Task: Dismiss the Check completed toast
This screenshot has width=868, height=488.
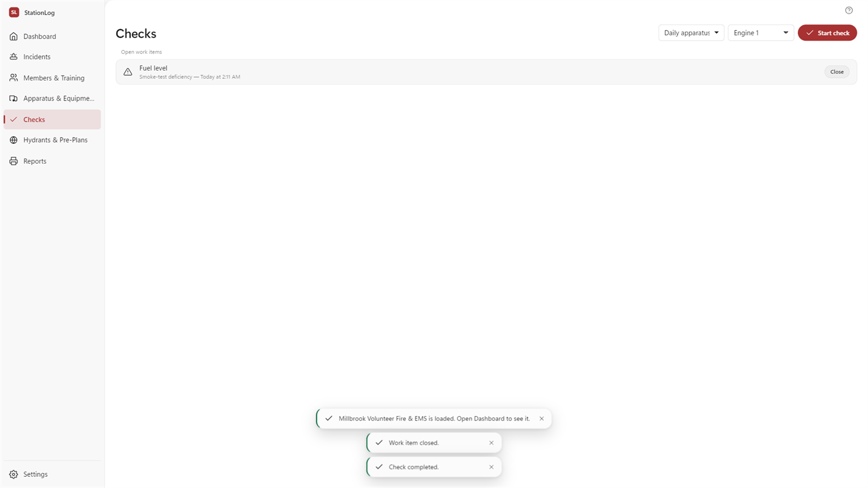Action: 491,467
